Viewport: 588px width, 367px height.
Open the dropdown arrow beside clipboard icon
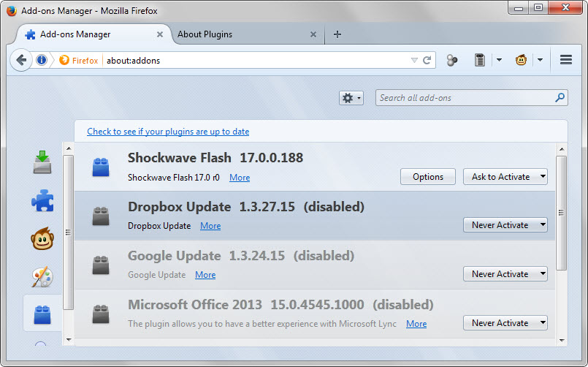tap(499, 60)
